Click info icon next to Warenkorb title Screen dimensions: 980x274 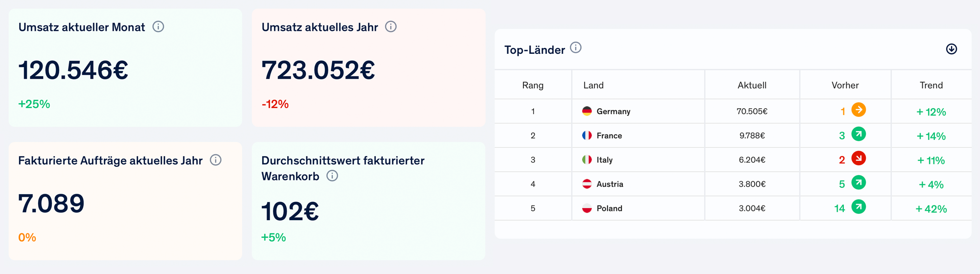[332, 176]
